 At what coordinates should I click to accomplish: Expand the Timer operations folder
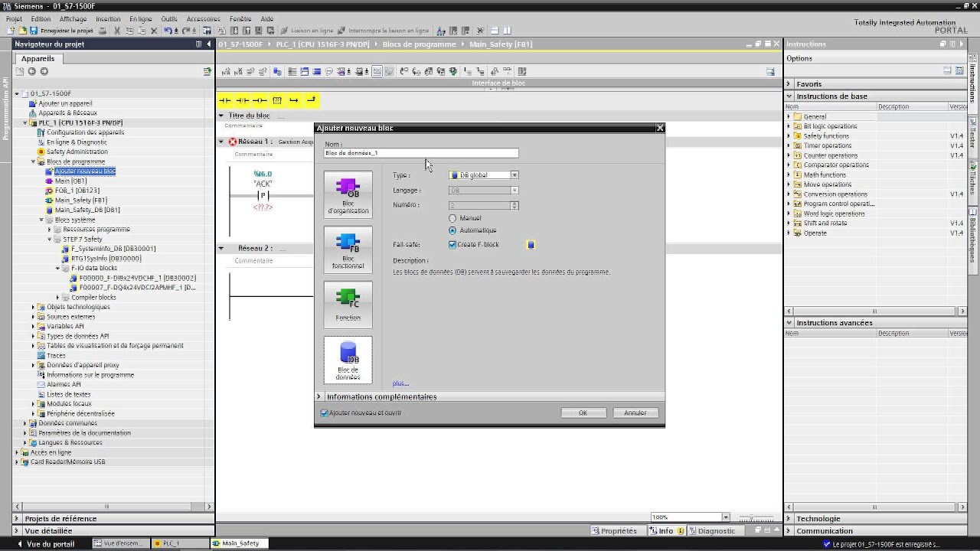[789, 145]
